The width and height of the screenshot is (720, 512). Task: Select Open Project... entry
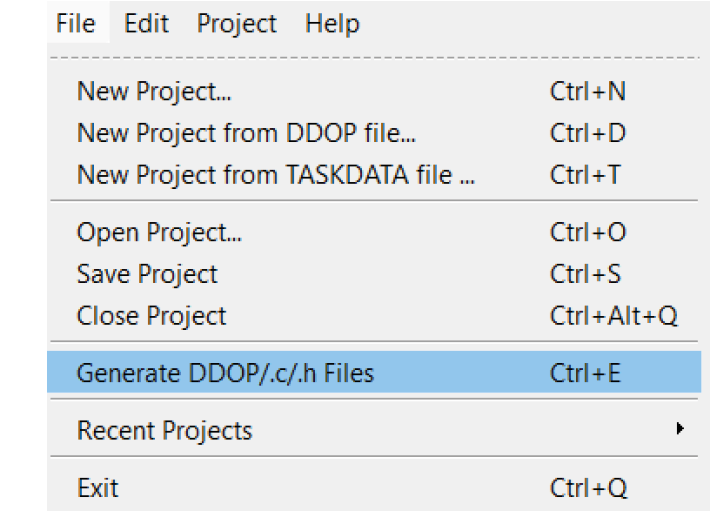374,232
